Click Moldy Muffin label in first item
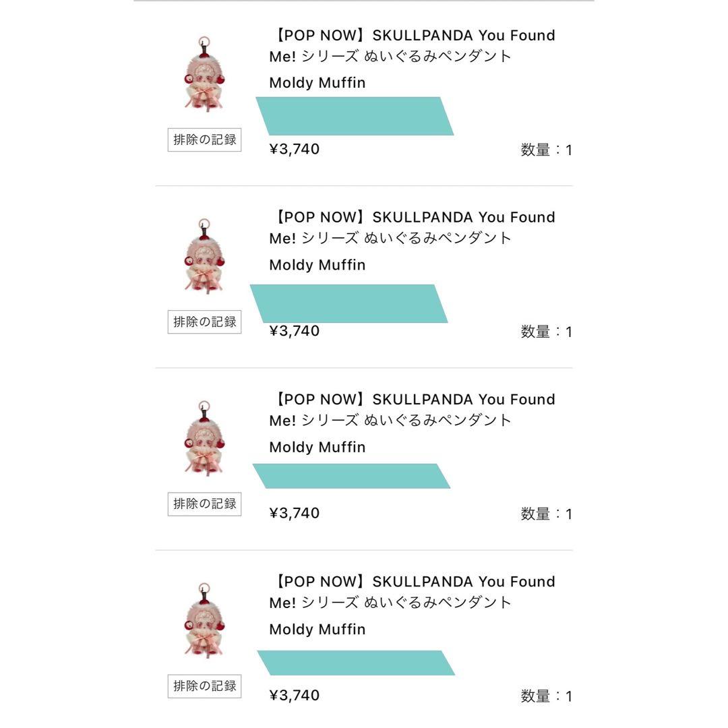The width and height of the screenshot is (728, 728). click(x=317, y=83)
